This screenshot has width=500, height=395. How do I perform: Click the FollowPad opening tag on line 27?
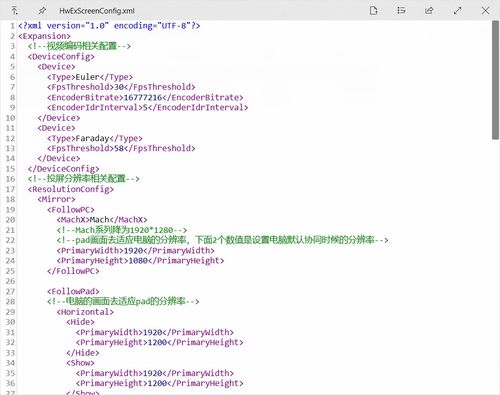coord(73,291)
